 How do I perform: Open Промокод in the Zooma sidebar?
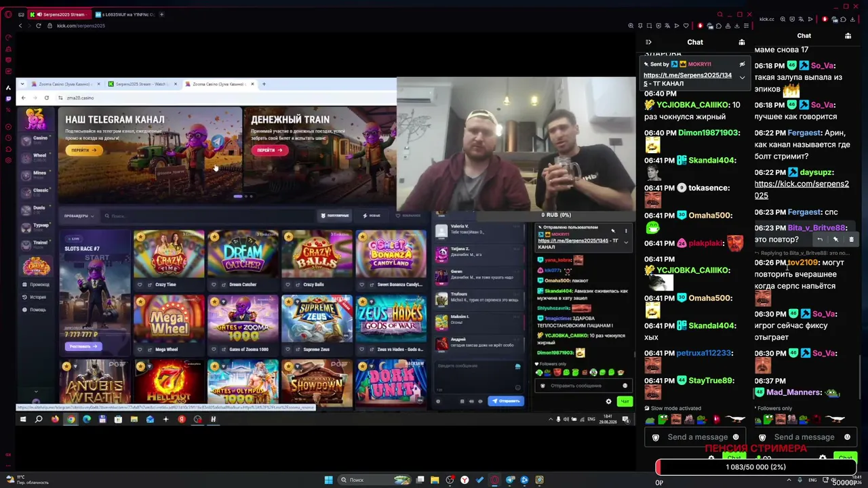(36, 285)
